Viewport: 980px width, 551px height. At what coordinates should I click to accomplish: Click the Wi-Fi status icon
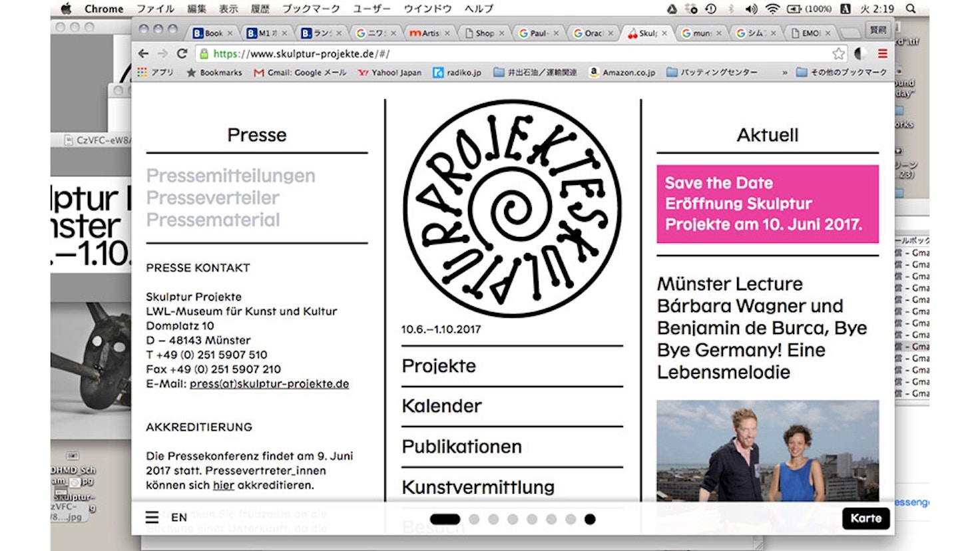coord(772,9)
